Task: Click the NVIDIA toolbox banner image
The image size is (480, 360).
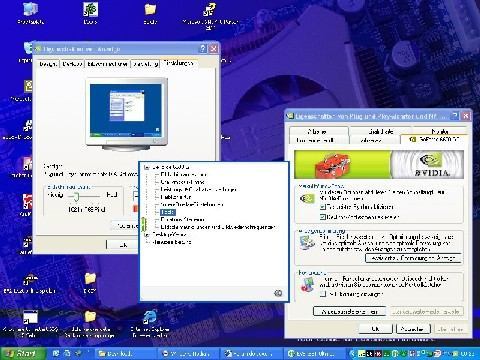Action: [379, 164]
